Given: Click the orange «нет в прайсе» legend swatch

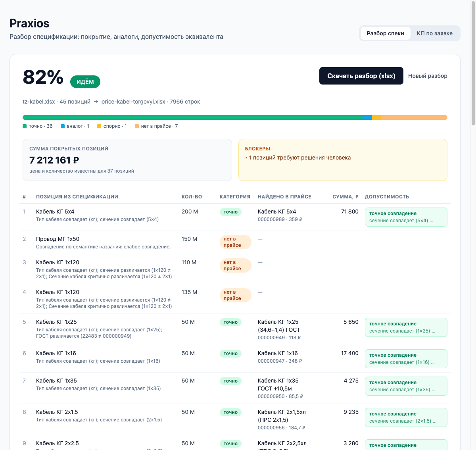Looking at the screenshot, I should click(137, 126).
